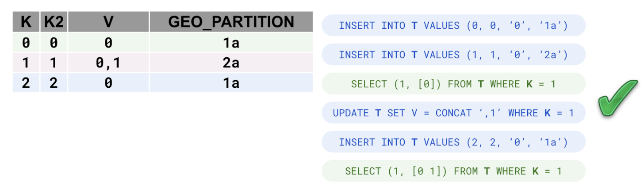Click the GEO_PARTITION column header

231,23
